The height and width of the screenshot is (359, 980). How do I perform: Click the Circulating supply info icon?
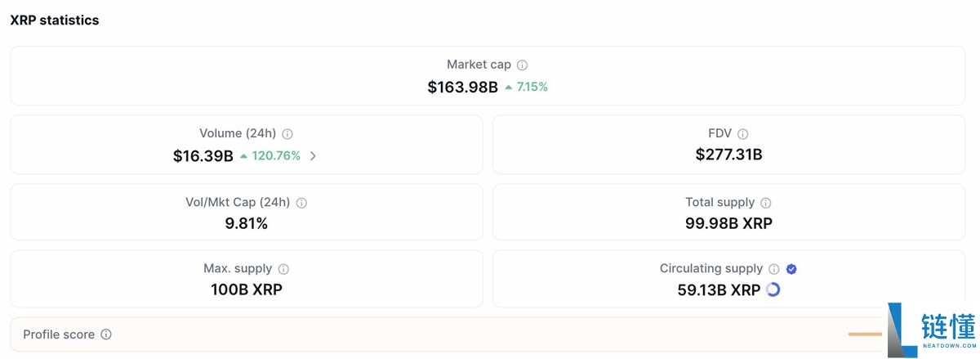click(x=774, y=269)
